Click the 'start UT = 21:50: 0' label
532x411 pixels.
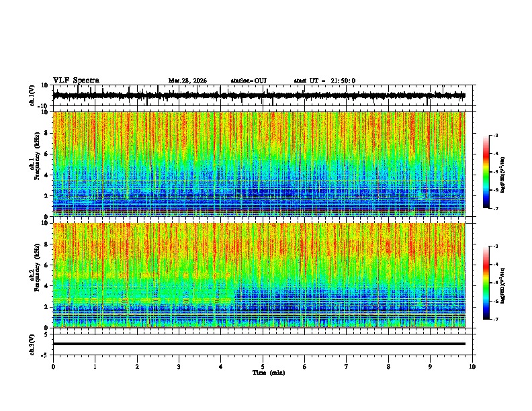(x=324, y=81)
